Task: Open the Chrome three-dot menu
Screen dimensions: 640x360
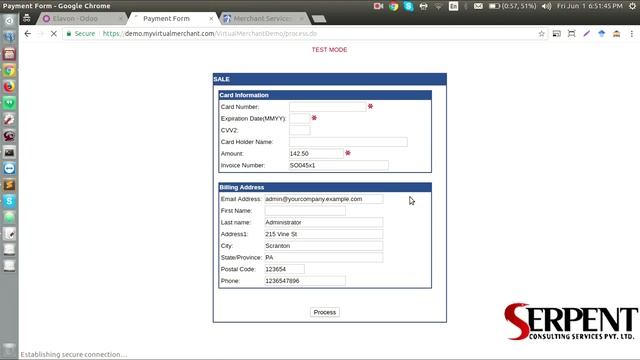Action: 631,34
